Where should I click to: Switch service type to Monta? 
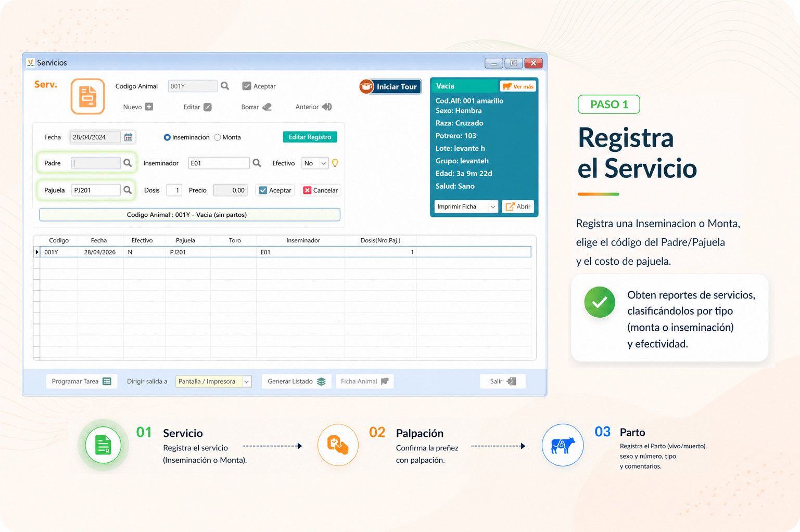coord(217,137)
